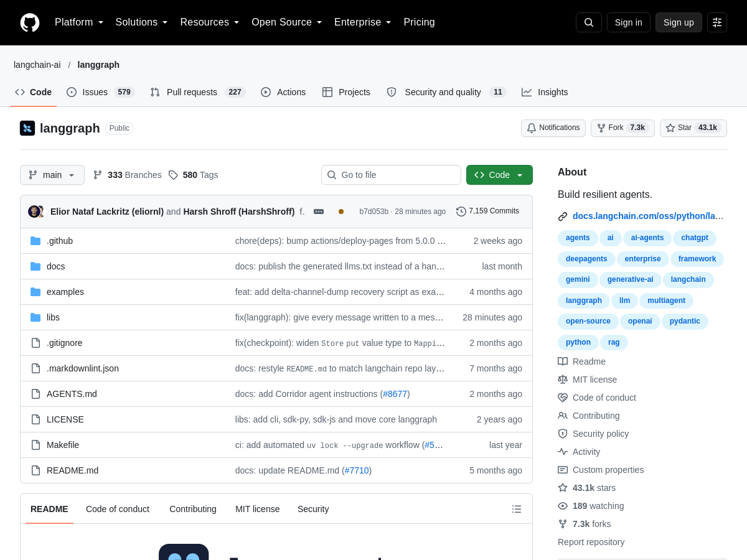This screenshot has width=747, height=560.
Task: Switch to the Projects tab
Action: coord(346,92)
